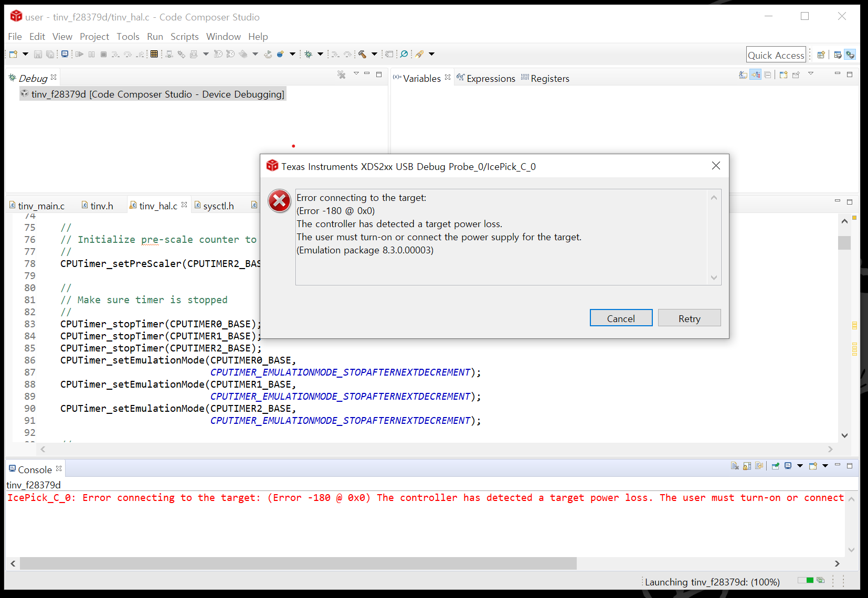Screen dimensions: 868x598
Task: Click the Resume debug toolbar icon
Action: [x=79, y=54]
